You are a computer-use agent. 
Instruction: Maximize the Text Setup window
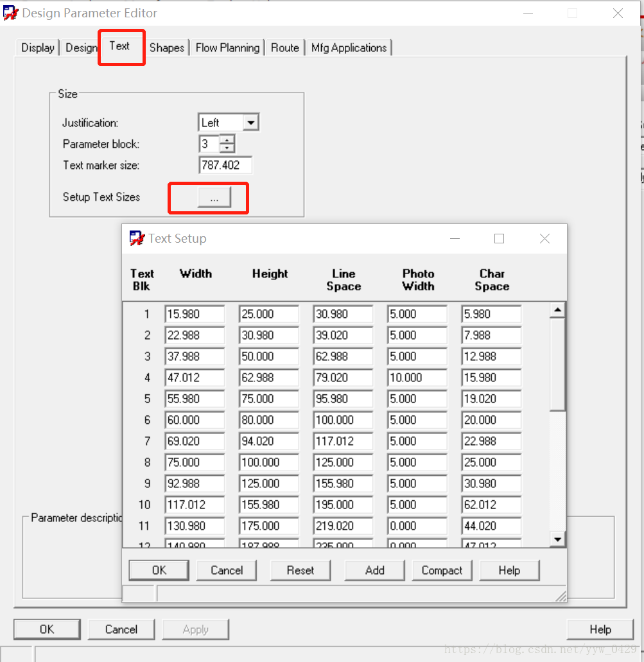pos(499,238)
